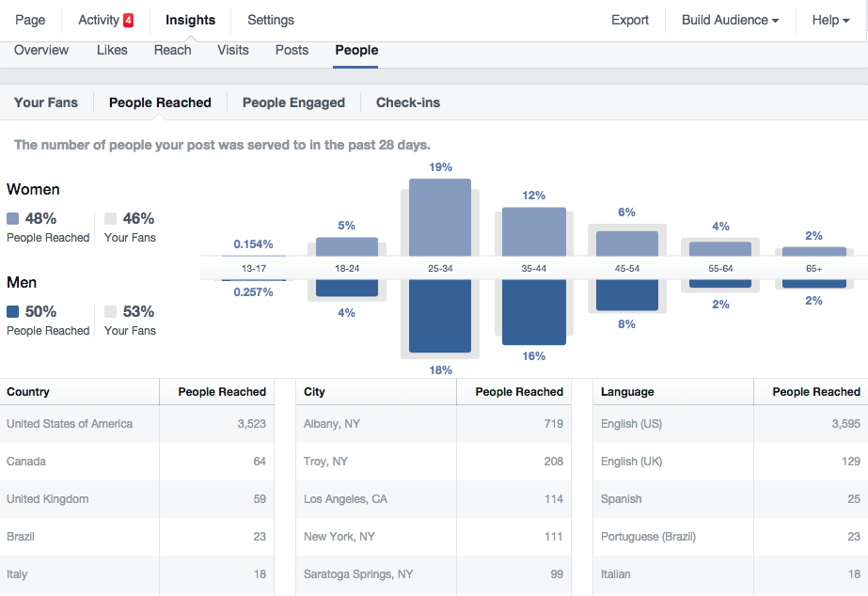The width and height of the screenshot is (868, 596).
Task: Click the red Activity notification badge
Action: click(128, 20)
